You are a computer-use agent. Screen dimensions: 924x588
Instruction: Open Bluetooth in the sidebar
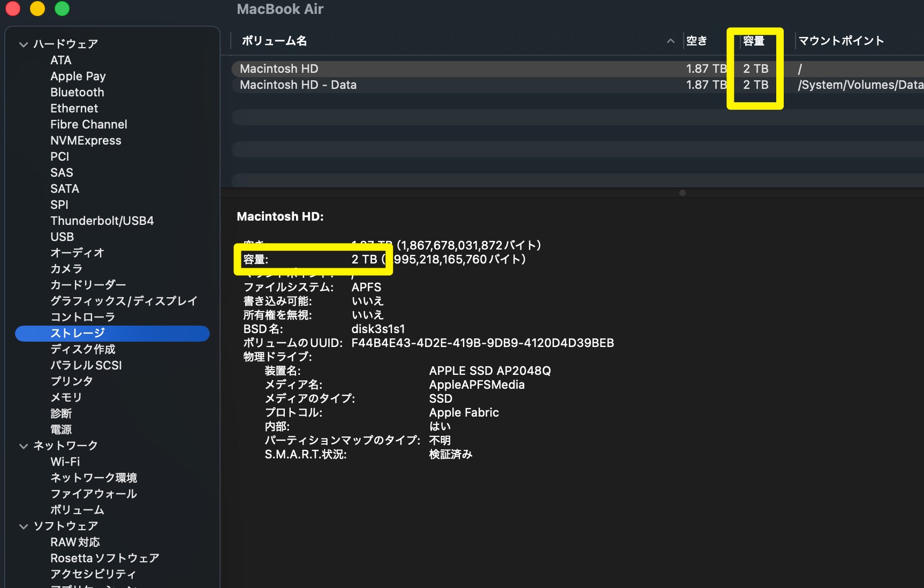[x=77, y=93]
